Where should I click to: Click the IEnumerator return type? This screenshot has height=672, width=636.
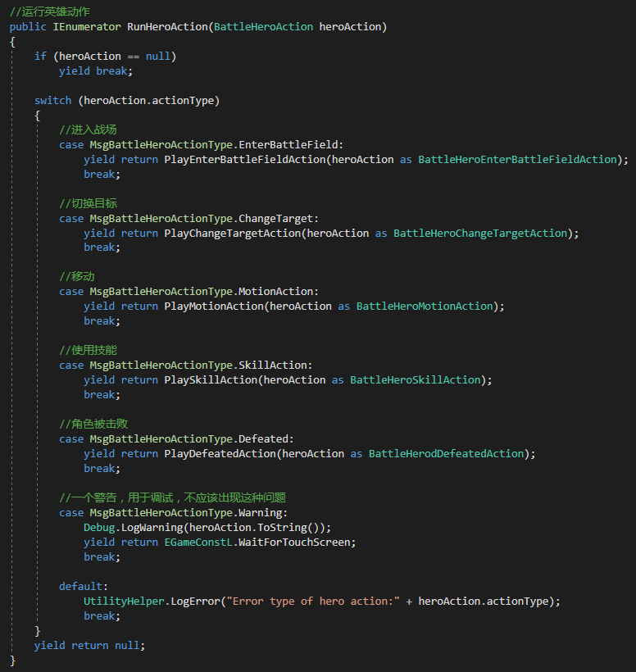(x=87, y=26)
